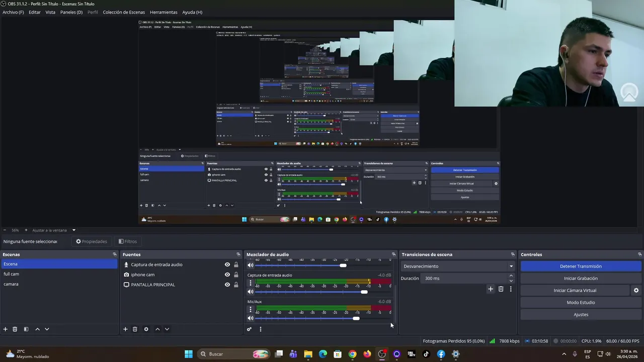
Task: Undock the Fuentes panel
Action: [238, 254]
